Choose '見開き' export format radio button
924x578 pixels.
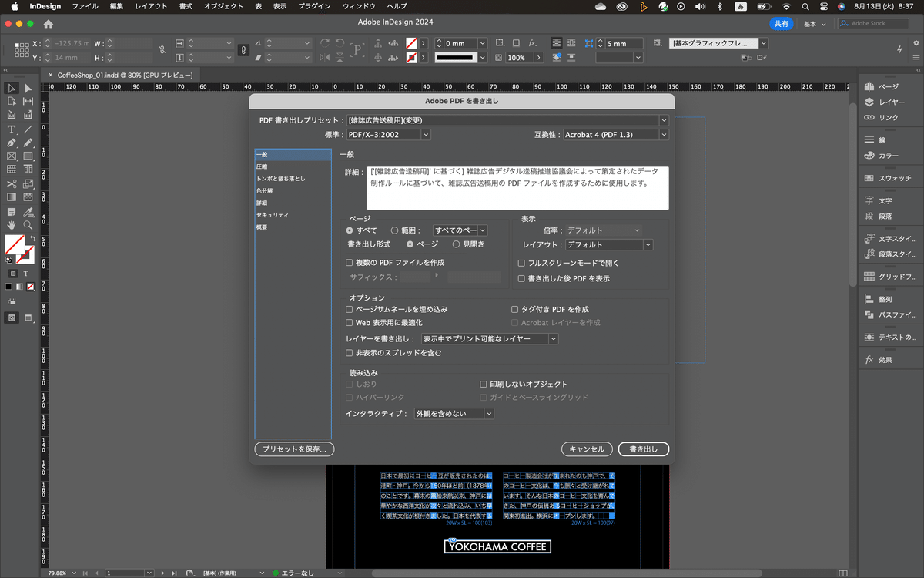click(457, 244)
